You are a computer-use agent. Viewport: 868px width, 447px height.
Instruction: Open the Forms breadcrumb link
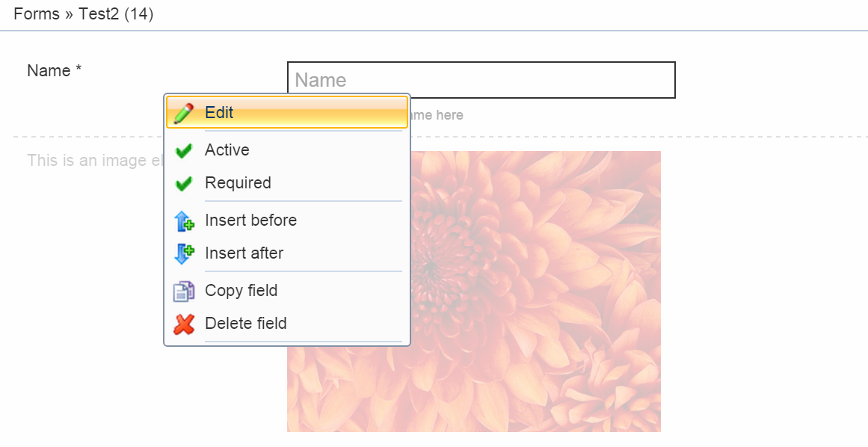pyautogui.click(x=36, y=14)
